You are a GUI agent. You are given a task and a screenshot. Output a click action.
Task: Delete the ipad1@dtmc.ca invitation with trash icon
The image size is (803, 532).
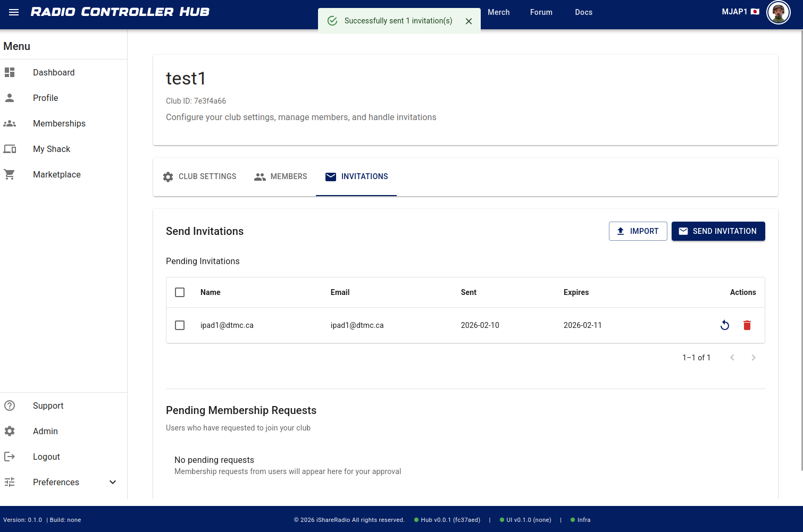(x=747, y=325)
